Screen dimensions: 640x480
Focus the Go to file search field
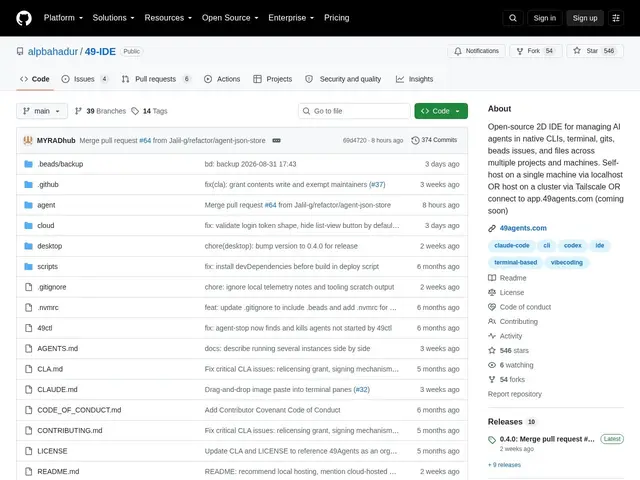pyautogui.click(x=354, y=111)
